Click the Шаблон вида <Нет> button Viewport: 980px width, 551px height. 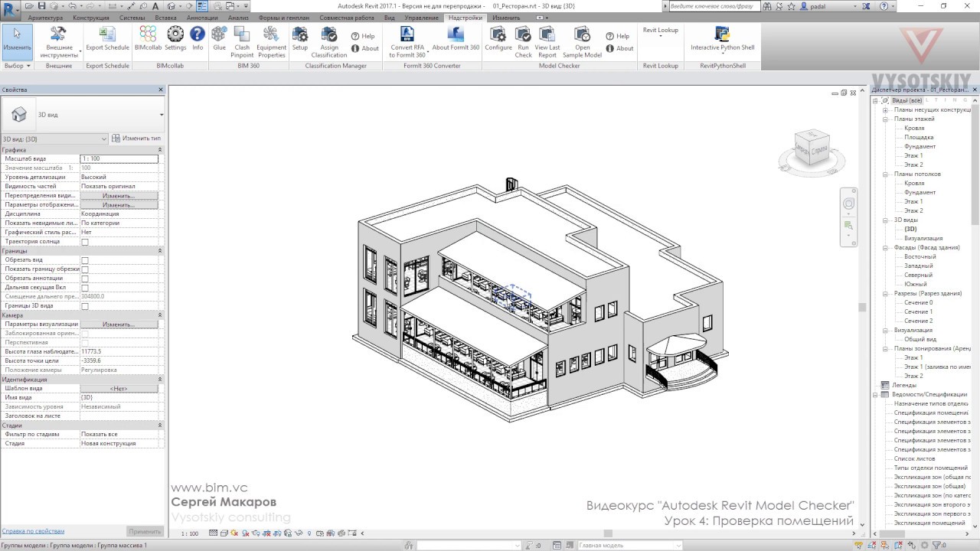119,389
